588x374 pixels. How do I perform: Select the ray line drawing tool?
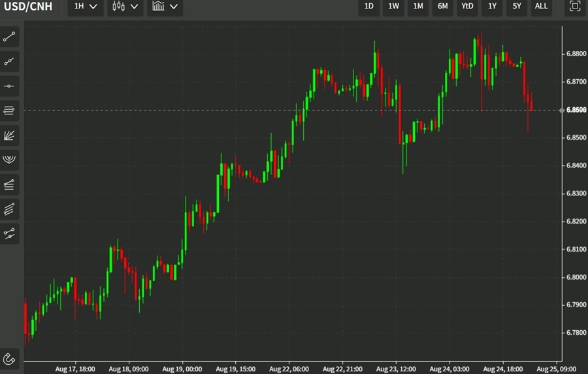point(9,61)
